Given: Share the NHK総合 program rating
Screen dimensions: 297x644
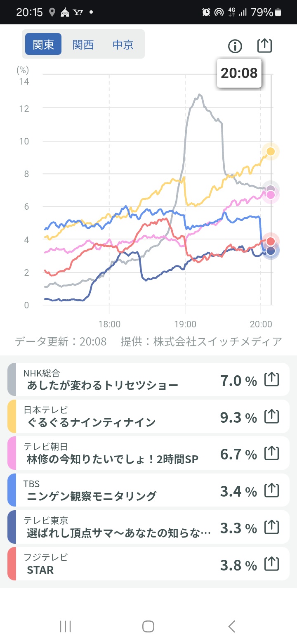Looking at the screenshot, I should pos(271,380).
